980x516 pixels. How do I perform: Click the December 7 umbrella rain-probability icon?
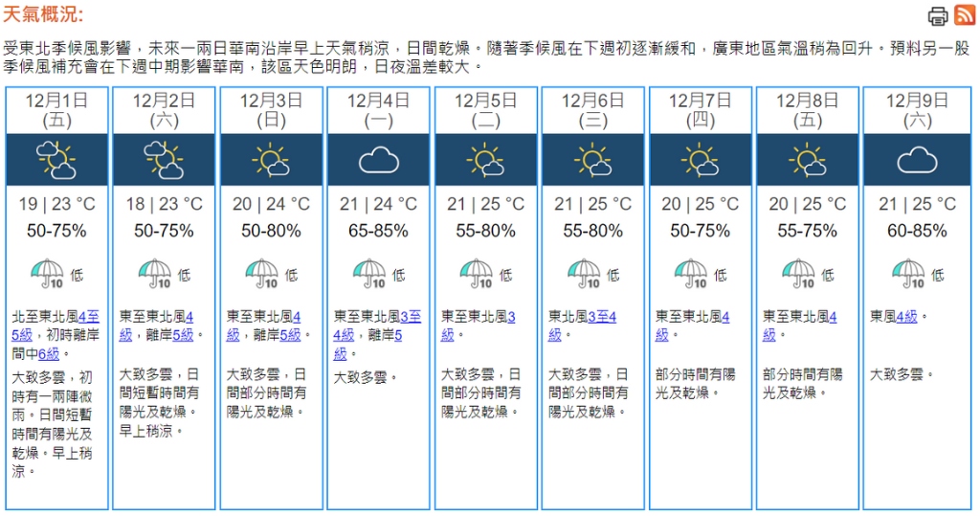click(690, 274)
